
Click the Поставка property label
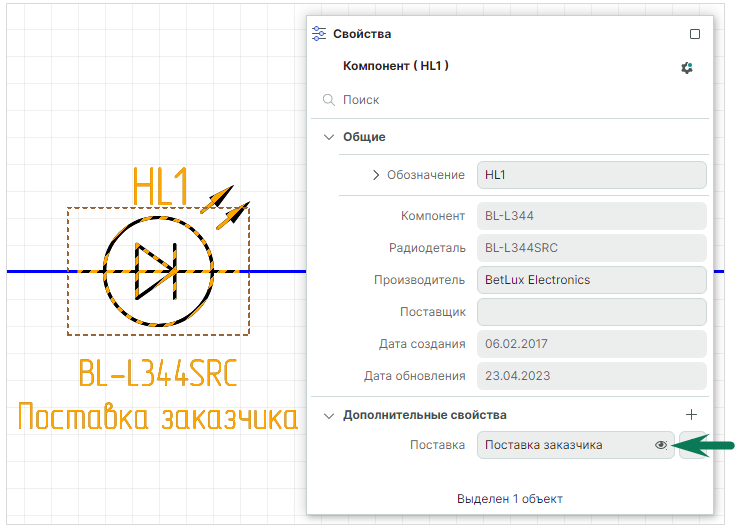437,445
